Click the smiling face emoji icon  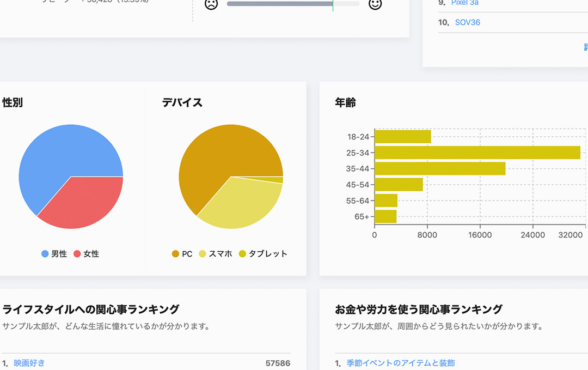click(x=376, y=4)
